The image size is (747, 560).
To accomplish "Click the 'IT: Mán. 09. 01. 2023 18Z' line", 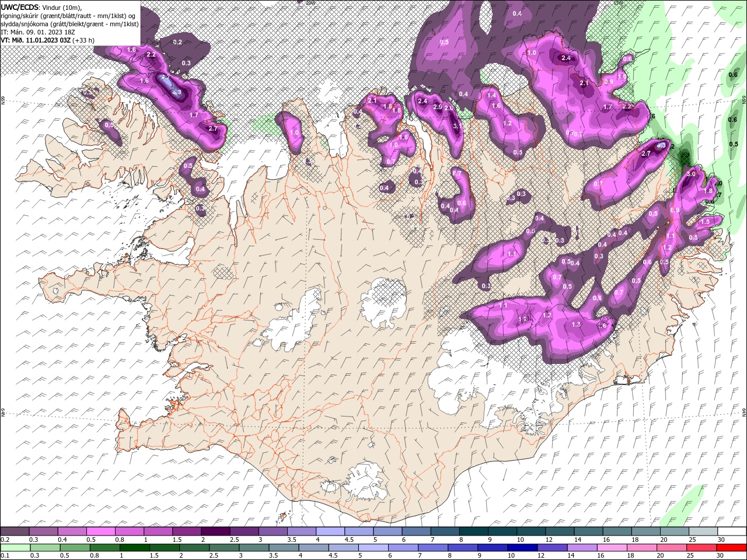I will tap(38, 32).
